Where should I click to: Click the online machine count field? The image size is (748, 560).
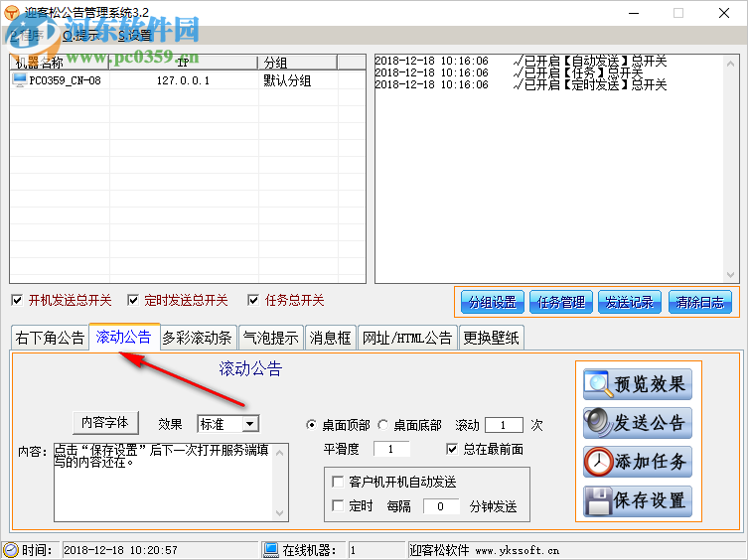click(x=376, y=550)
